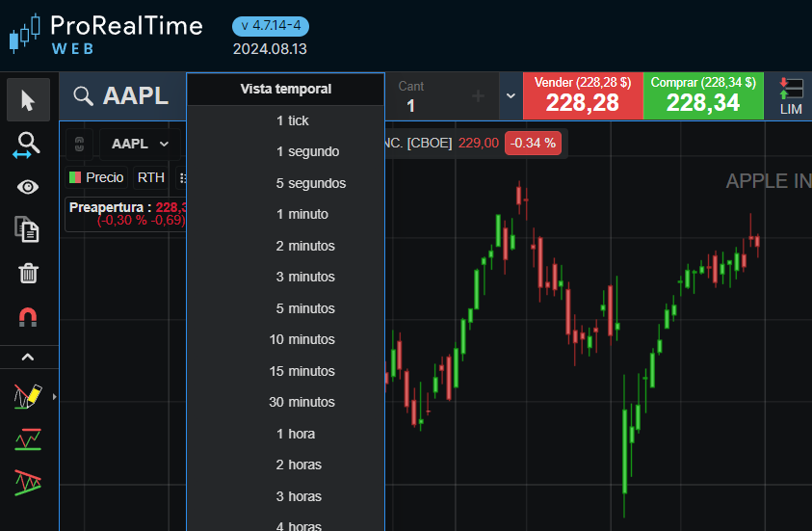Choose 5 segundos time frame
812x531 pixels.
coord(286,183)
